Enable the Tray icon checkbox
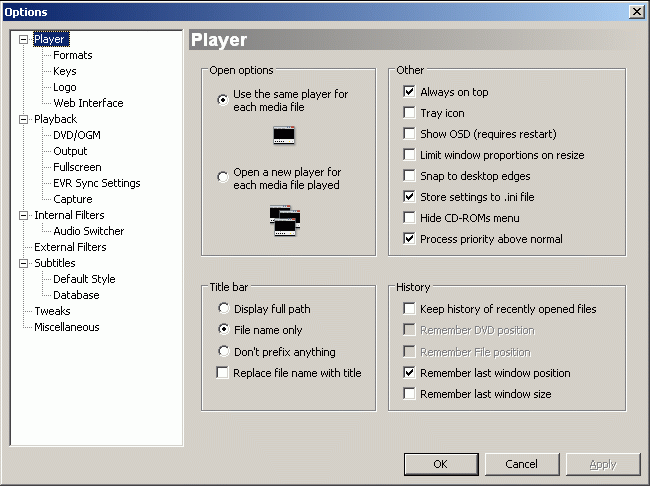This screenshot has width=650, height=486. (x=409, y=113)
